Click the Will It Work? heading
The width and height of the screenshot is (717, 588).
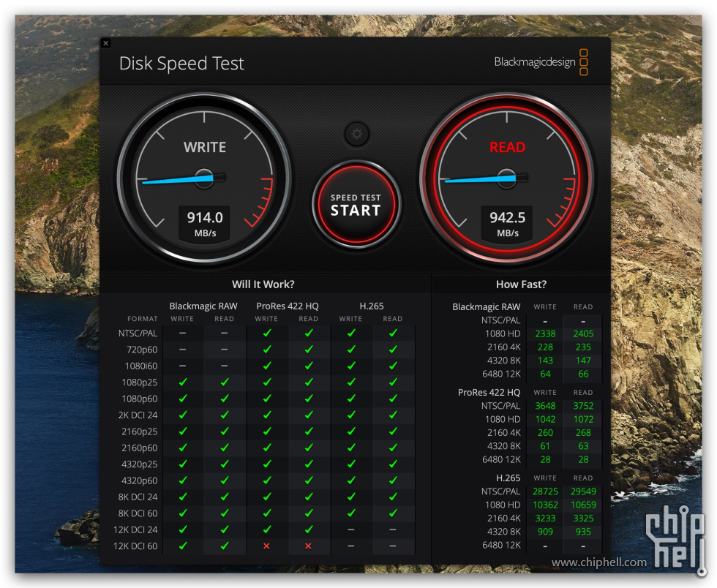point(263,284)
